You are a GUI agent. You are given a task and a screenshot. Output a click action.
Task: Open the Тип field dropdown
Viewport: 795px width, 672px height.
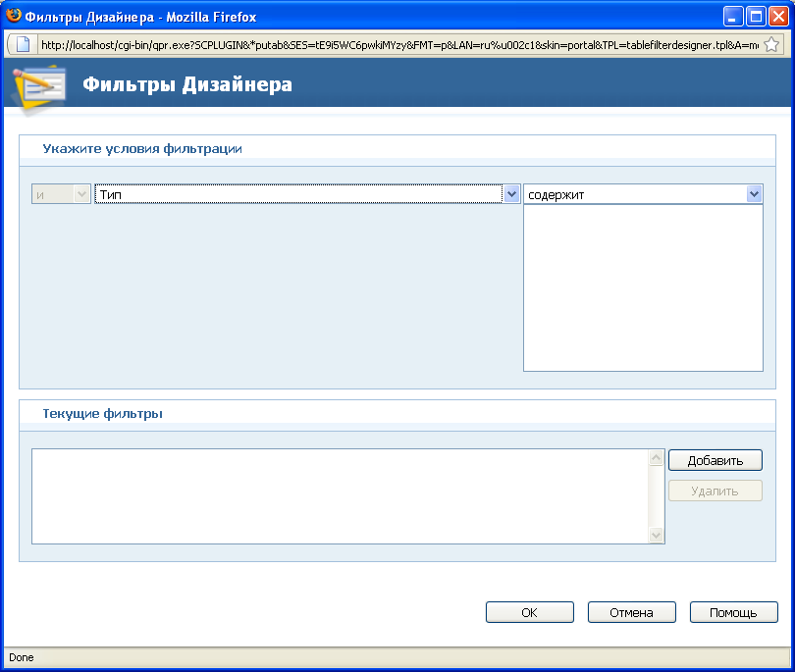(307, 194)
